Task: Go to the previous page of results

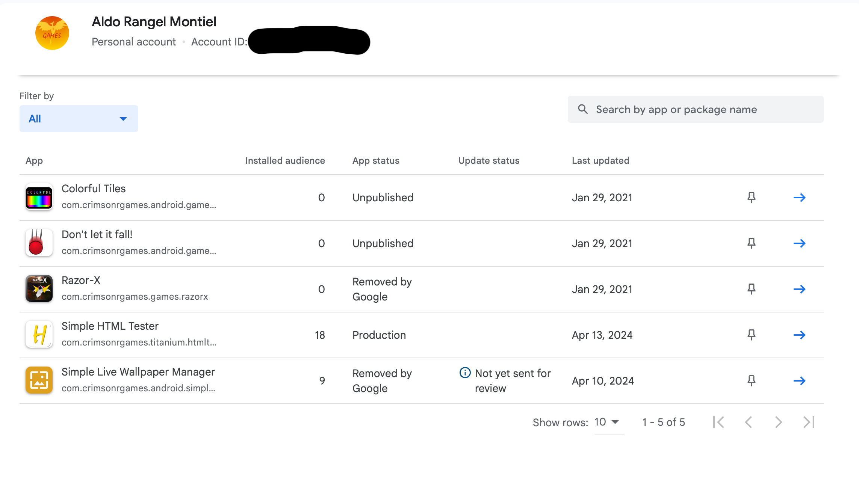Action: [x=749, y=422]
